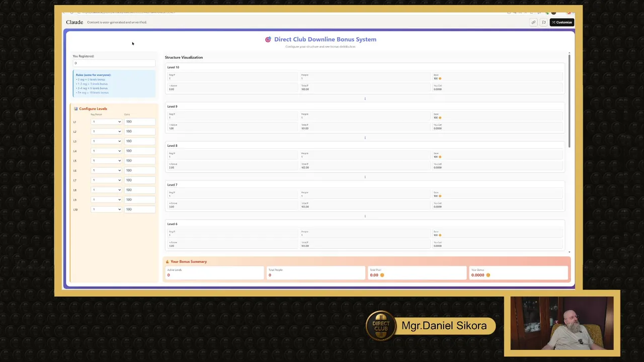Click 'Content is user-generated and unverified' notice

pos(117,22)
